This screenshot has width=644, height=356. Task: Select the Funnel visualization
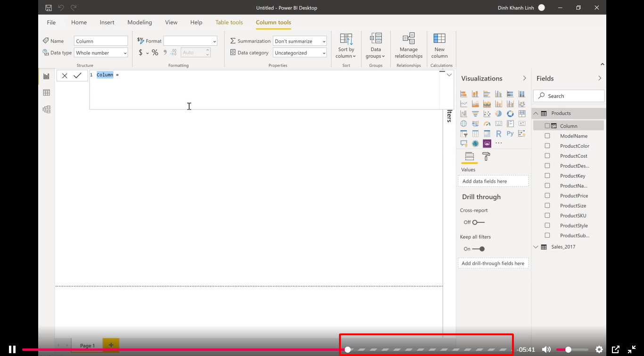(475, 113)
